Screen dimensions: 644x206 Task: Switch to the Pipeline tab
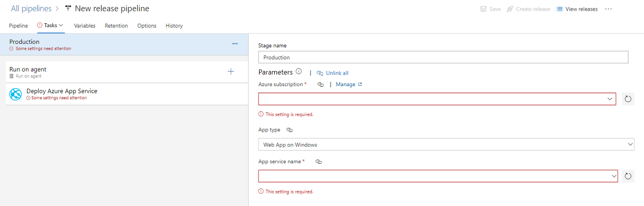tap(19, 26)
